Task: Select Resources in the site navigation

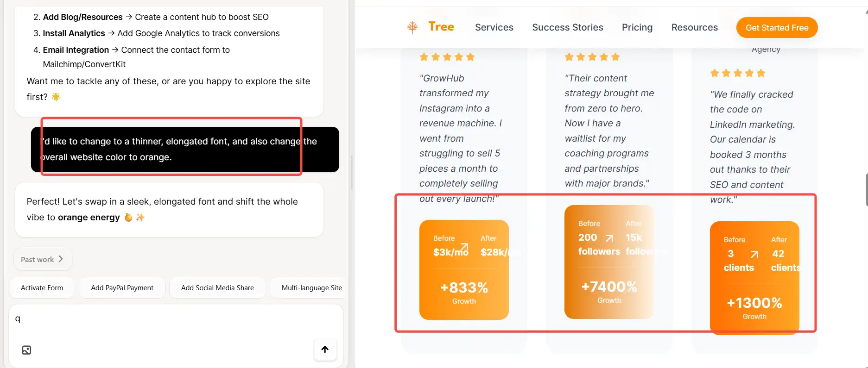Action: [694, 27]
